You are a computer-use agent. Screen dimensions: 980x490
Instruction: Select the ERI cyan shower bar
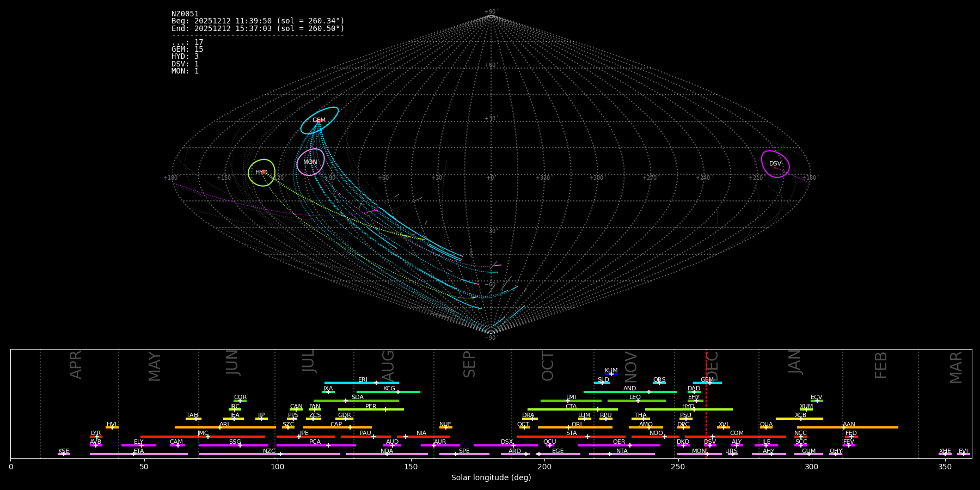362,383
